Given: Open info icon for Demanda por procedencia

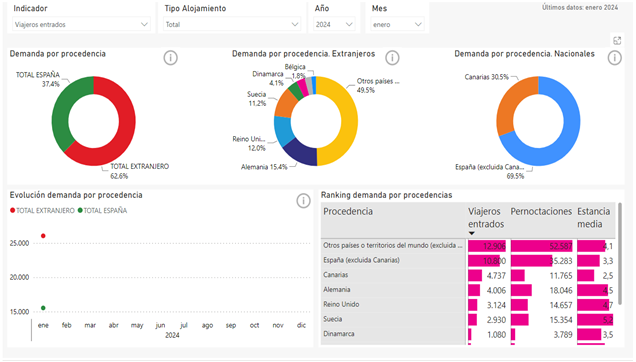Looking at the screenshot, I should (x=170, y=58).
